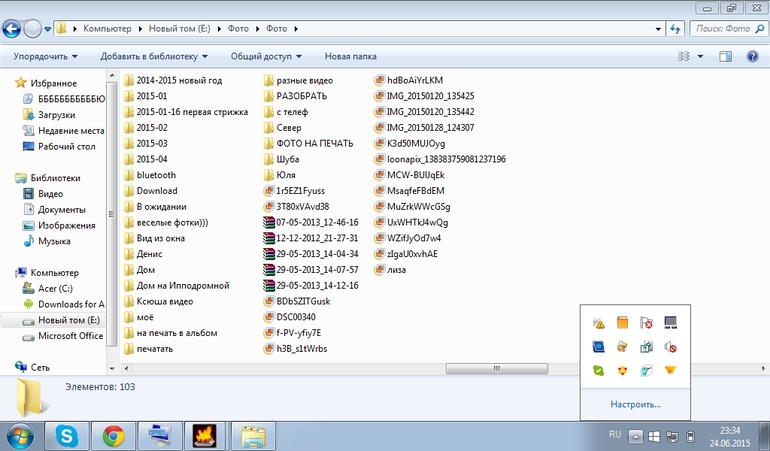Expand Добавить в библиотеку dropdown

pos(154,57)
